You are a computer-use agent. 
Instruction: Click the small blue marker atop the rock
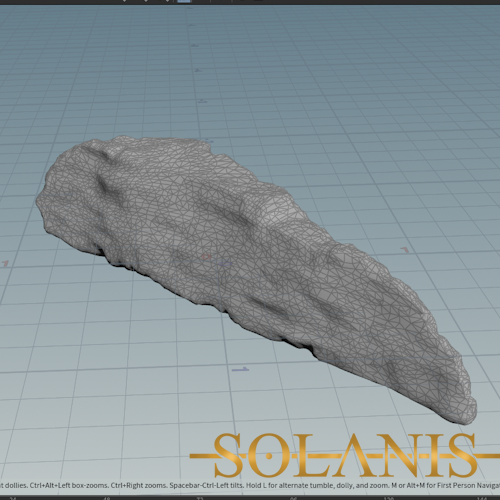click(x=209, y=141)
